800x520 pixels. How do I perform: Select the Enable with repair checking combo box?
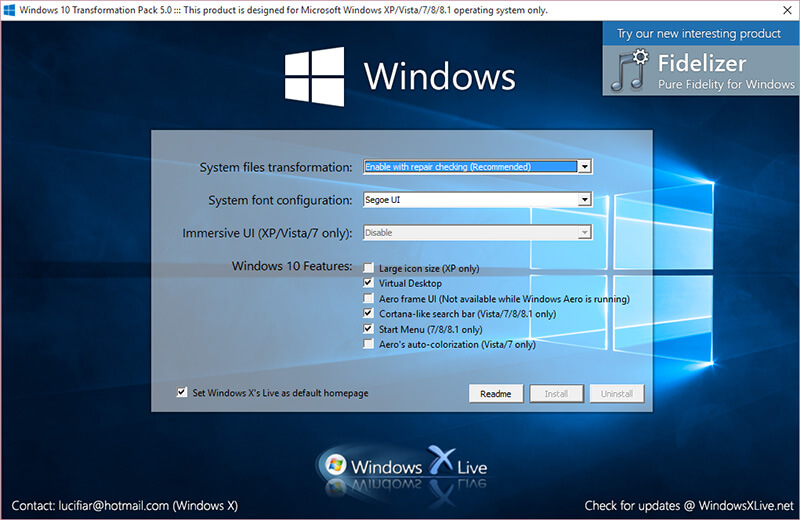pos(478,167)
